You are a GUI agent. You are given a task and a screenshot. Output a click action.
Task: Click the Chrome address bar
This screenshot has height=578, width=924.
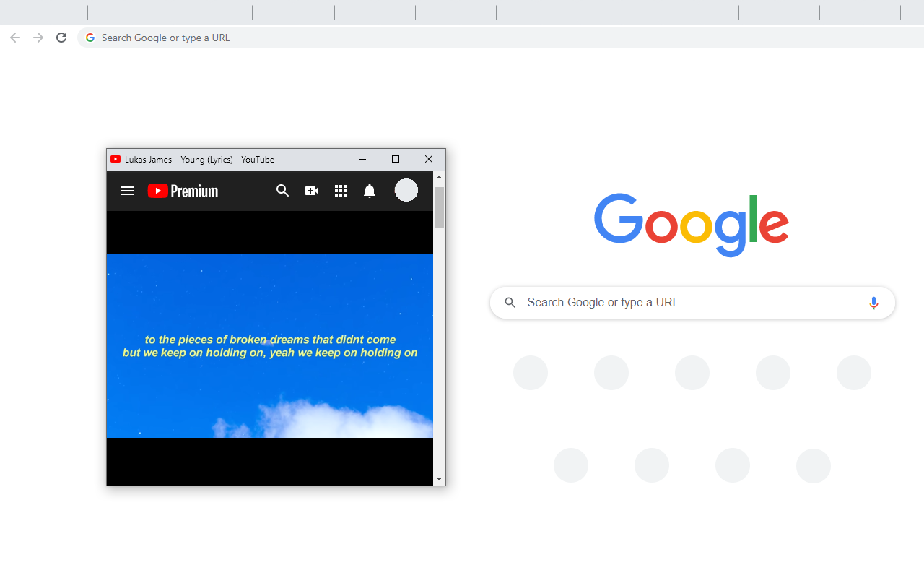(501, 38)
